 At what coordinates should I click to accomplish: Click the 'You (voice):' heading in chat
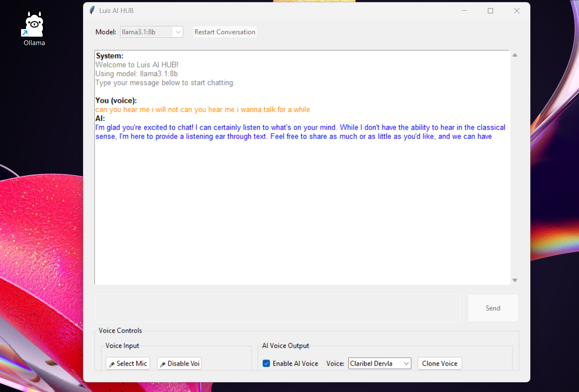116,101
